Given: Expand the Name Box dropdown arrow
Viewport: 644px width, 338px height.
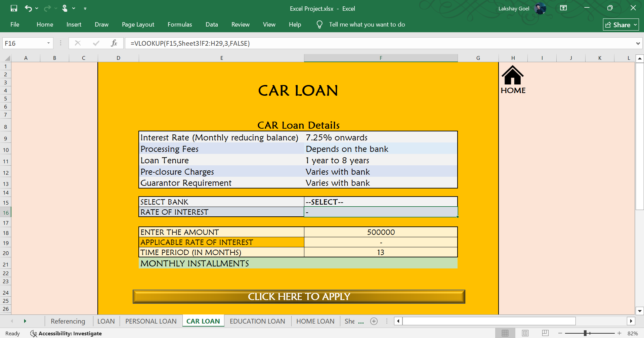Looking at the screenshot, I should point(48,43).
